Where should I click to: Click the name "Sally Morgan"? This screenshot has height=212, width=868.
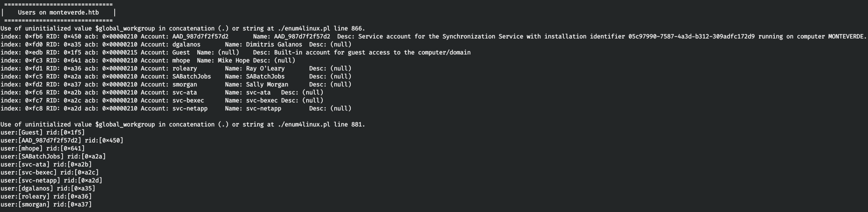267,84
